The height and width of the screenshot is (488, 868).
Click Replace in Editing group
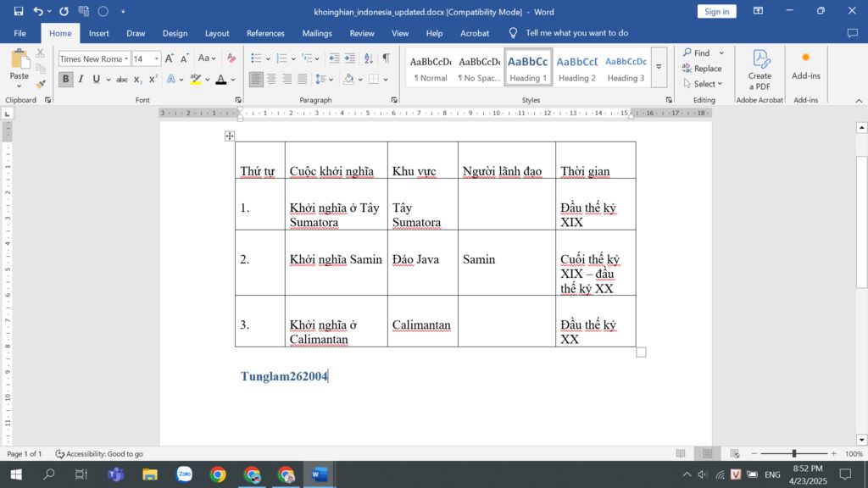(702, 69)
